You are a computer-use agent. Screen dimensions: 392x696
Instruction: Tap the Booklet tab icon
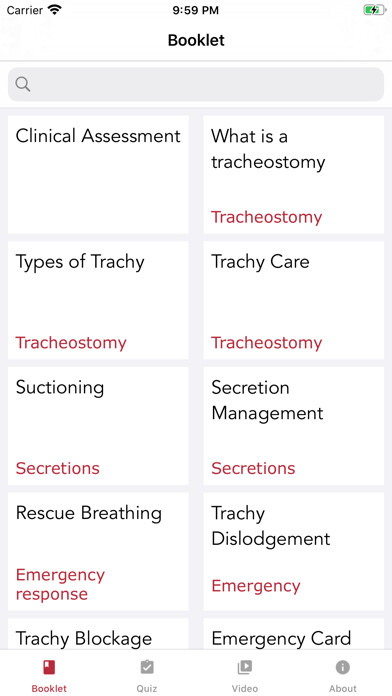point(49,667)
